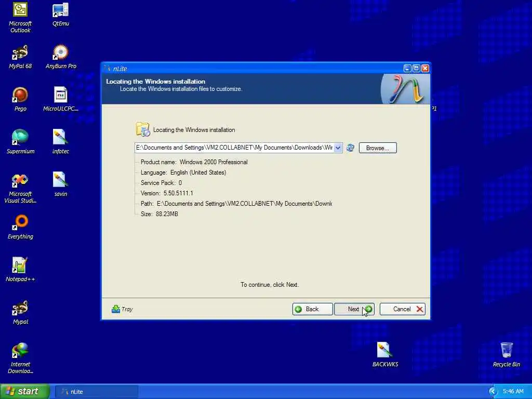Image resolution: width=532 pixels, height=399 pixels.
Task: Select the Recycle Bin icon
Action: click(x=506, y=355)
